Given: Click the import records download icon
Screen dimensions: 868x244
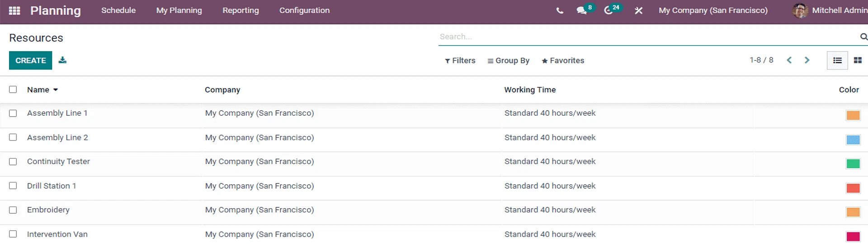Looking at the screenshot, I should click(x=62, y=60).
